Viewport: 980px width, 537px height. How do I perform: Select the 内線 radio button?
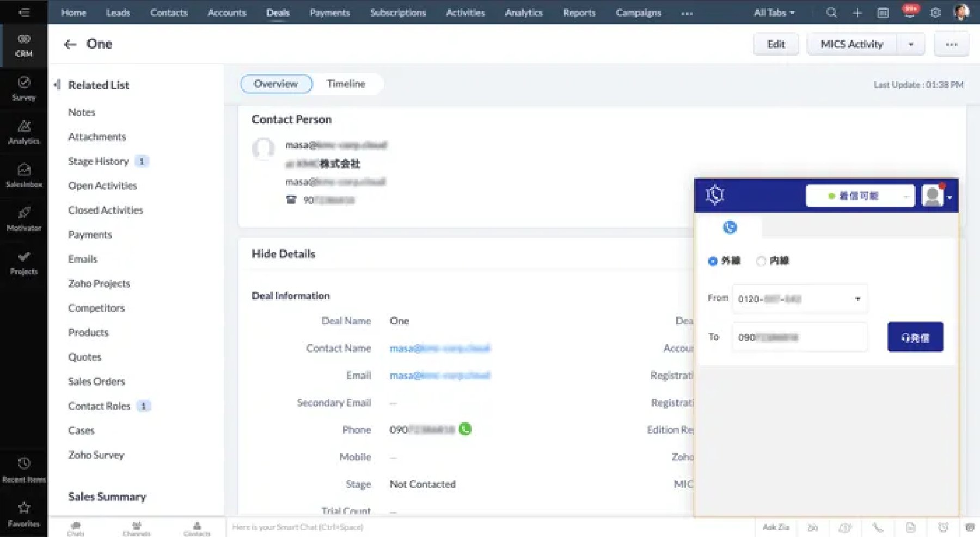coord(761,261)
